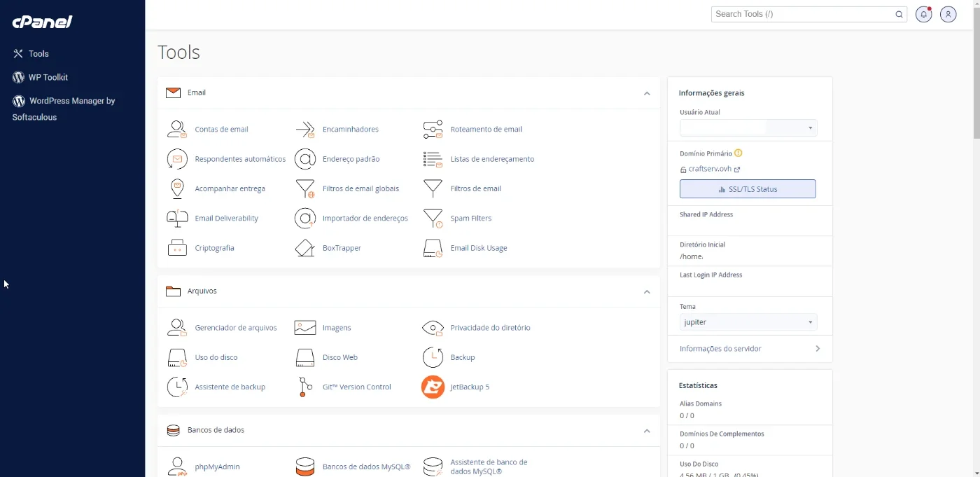This screenshot has width=980, height=477.
Task: Open the Email Disk Usage icon
Action: (433, 248)
